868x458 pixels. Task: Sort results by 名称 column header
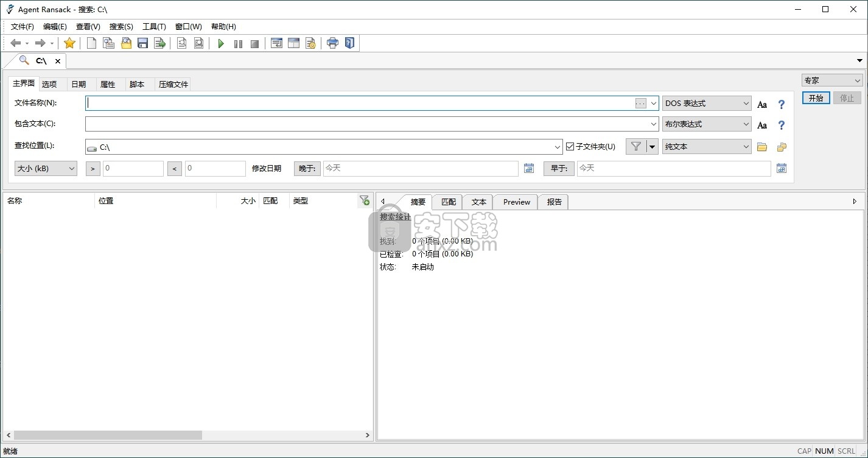point(49,201)
